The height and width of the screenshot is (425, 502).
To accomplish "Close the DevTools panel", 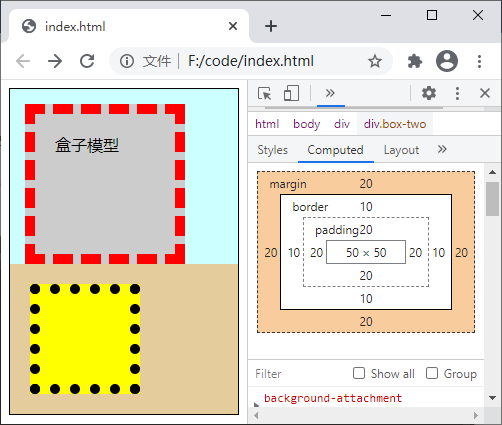I will point(485,93).
